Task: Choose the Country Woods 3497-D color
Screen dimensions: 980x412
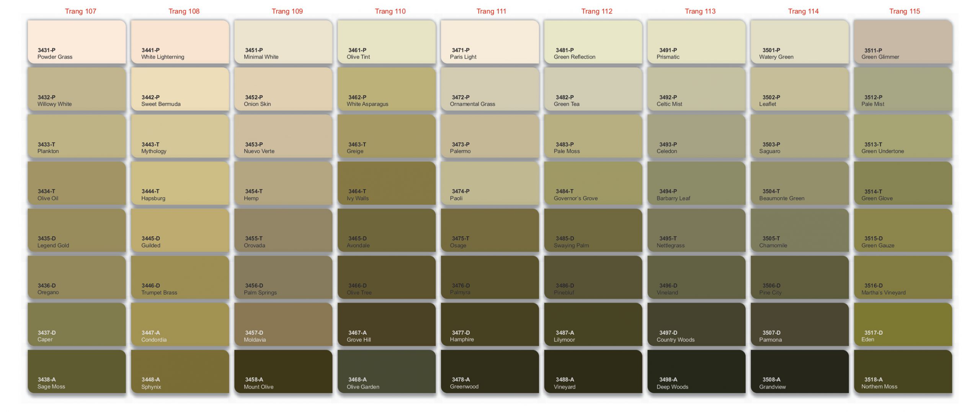Action: [696, 324]
